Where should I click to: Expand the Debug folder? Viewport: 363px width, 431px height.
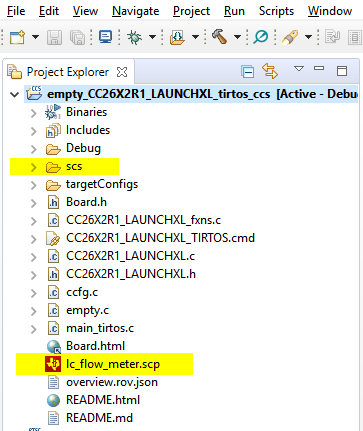[x=33, y=149]
